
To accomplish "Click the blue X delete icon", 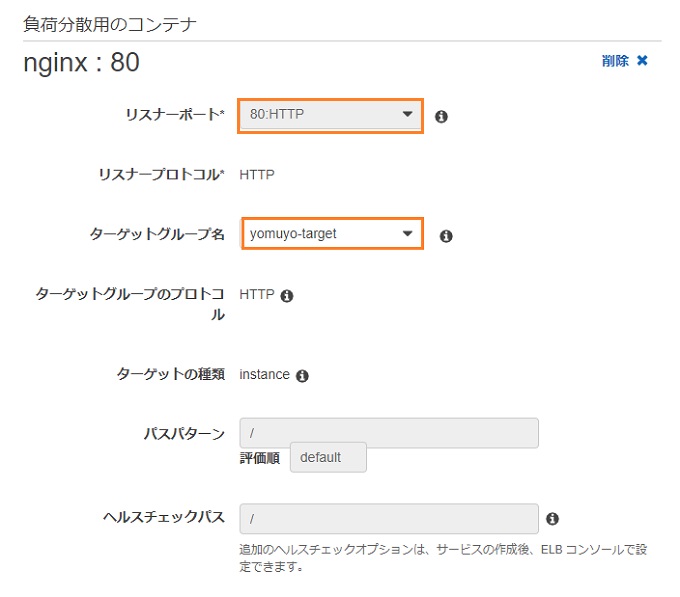I will click(x=642, y=61).
